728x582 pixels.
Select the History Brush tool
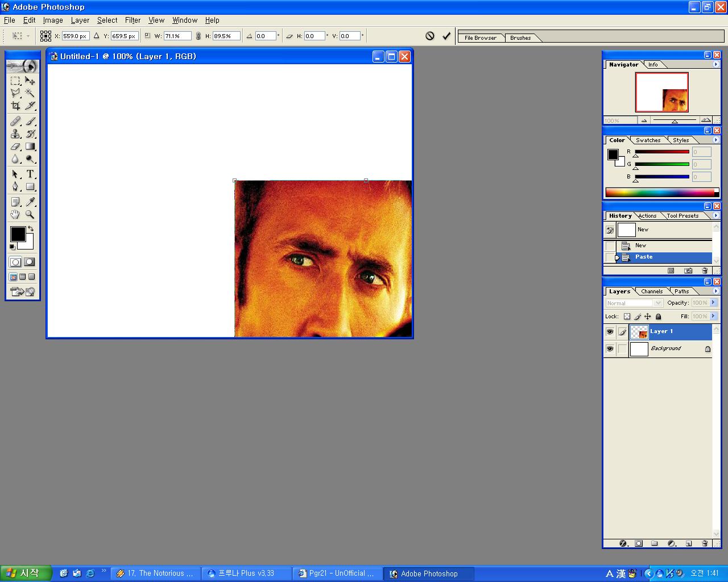coord(30,134)
